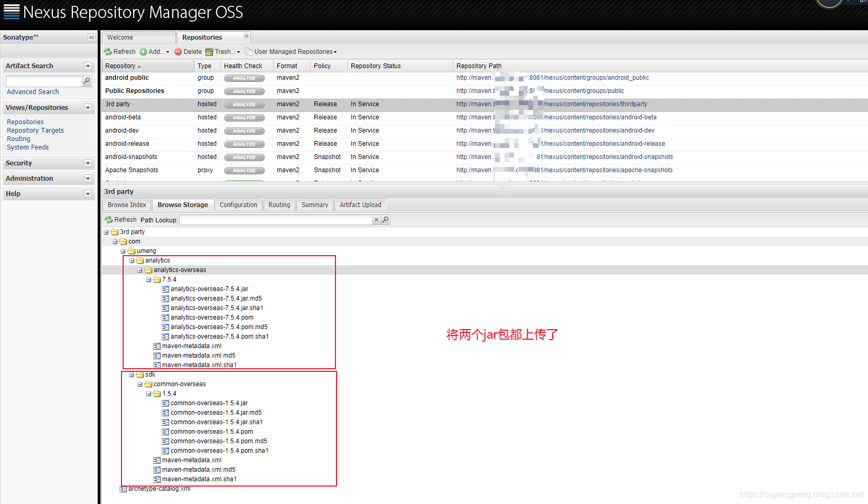Open User Managed Repositories dropdown
The image size is (868, 504).
tap(291, 52)
